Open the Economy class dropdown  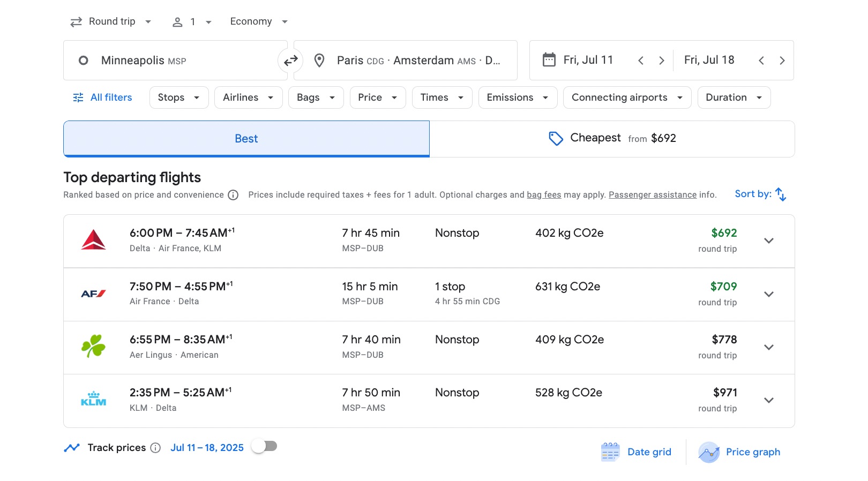pos(259,21)
